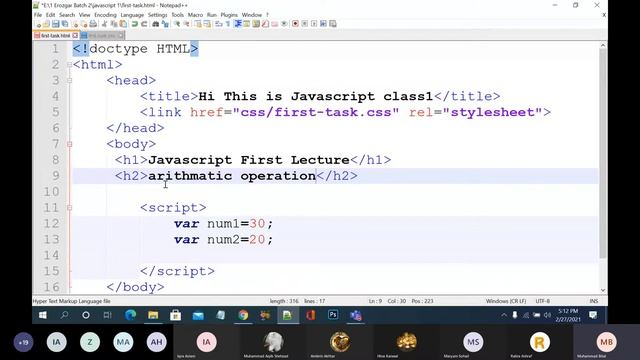The image size is (640, 360).
Task: Click line number 10 in the margin
Action: click(51, 192)
